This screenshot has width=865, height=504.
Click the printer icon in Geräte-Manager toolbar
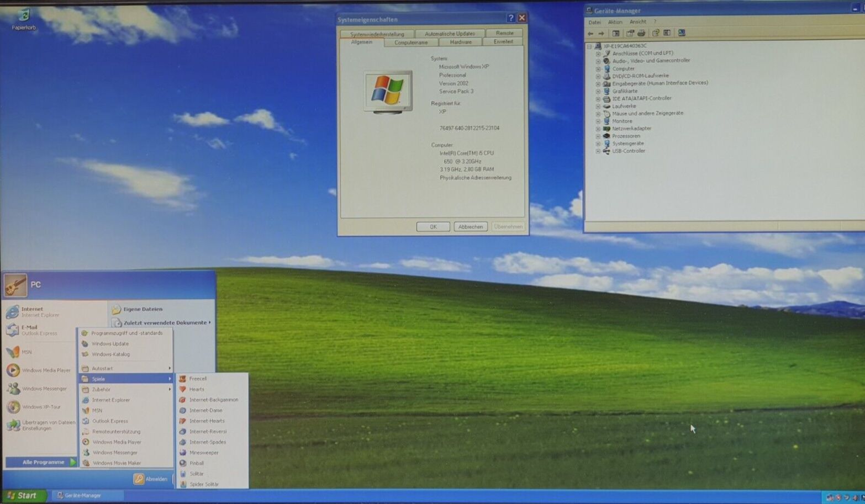[641, 33]
